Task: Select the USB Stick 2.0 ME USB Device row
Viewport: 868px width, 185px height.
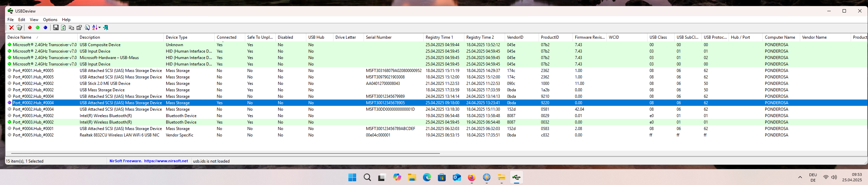Action: [x=437, y=84]
